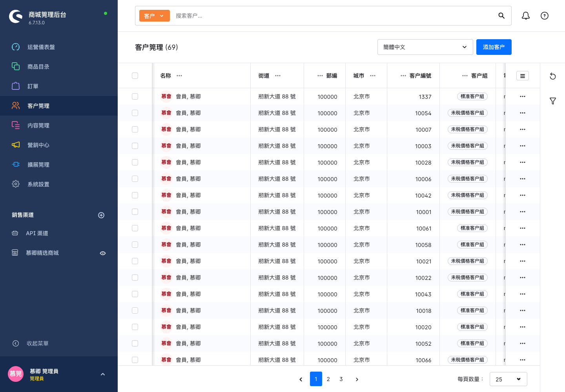
Task: Go to next page arrow
Action: [357, 379]
